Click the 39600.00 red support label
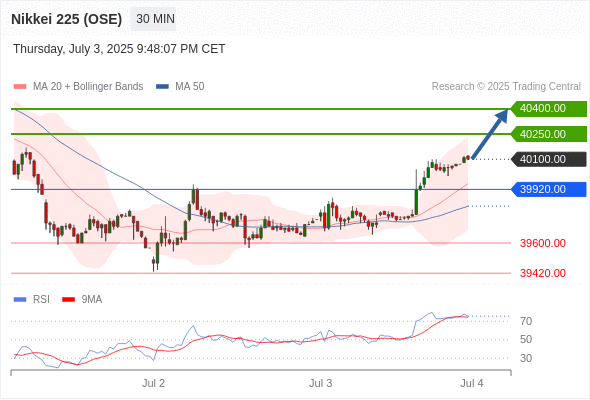The image size is (590, 400). (x=543, y=243)
